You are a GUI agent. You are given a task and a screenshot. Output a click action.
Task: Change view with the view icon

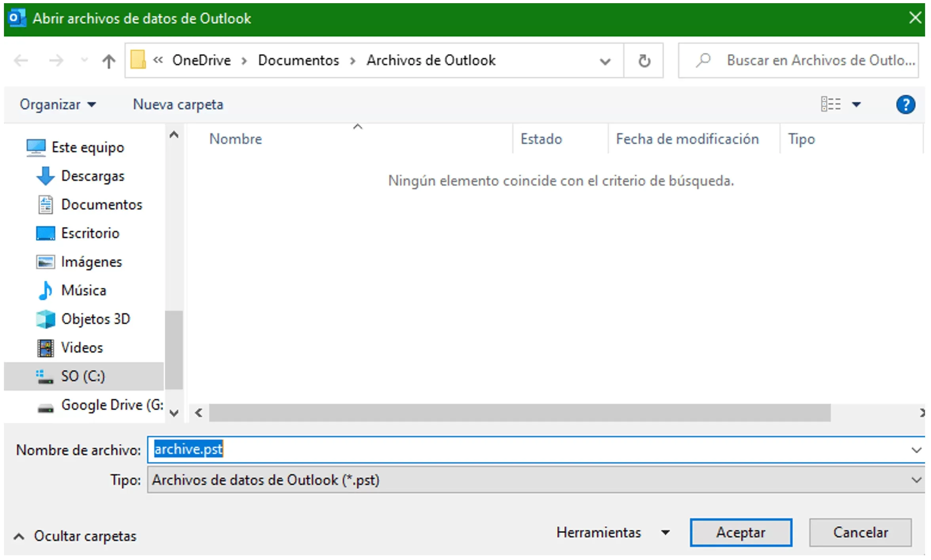(830, 104)
